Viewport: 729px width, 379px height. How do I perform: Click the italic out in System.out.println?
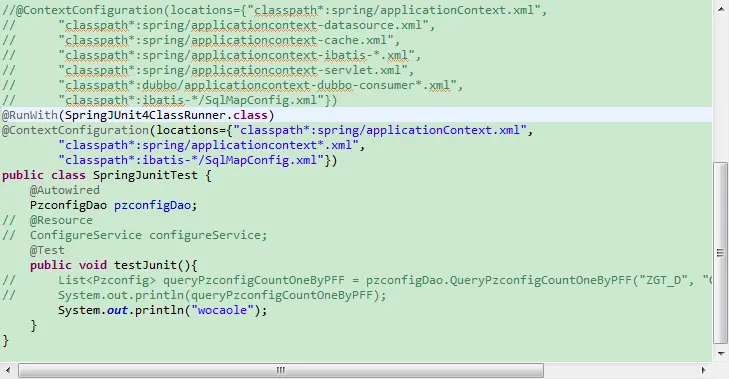click(x=117, y=310)
